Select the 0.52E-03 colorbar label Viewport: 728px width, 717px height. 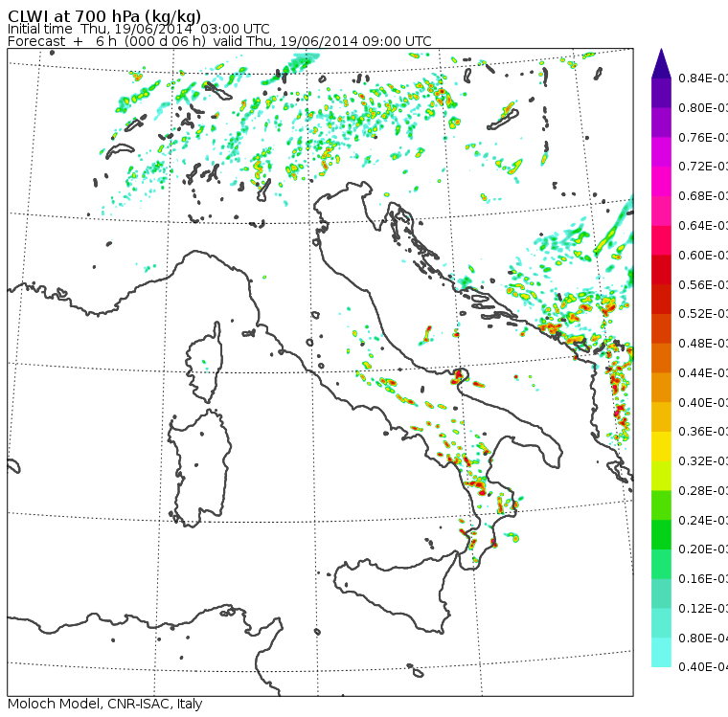[x=702, y=314]
